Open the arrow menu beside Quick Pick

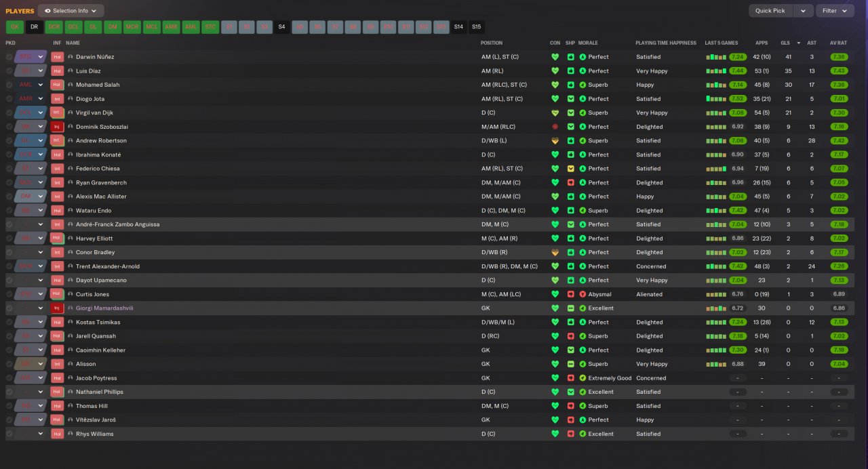(803, 11)
